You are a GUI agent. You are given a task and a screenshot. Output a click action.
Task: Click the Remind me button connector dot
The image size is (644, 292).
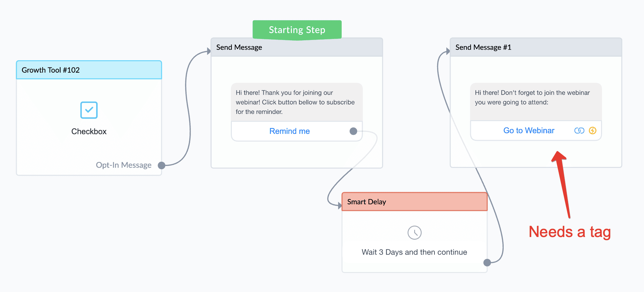pos(353,131)
